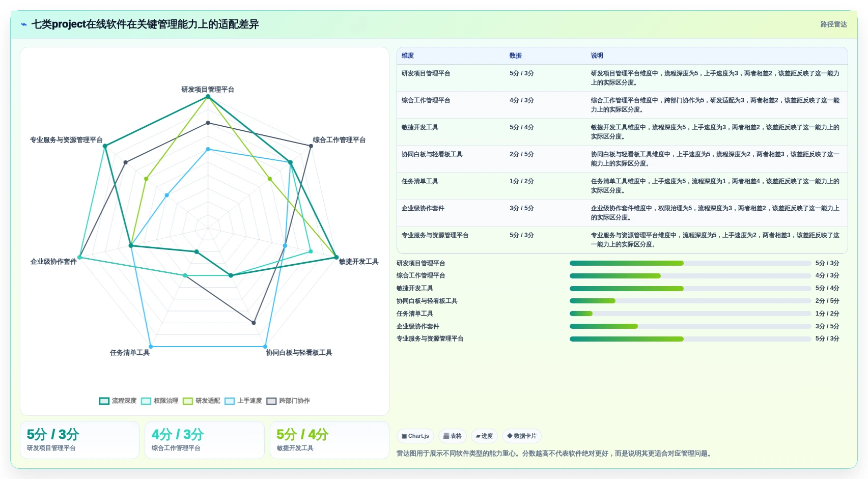Screen dimensions: 868x479
Task: Click the chart title 七类project在线软件
Action: click(x=145, y=24)
